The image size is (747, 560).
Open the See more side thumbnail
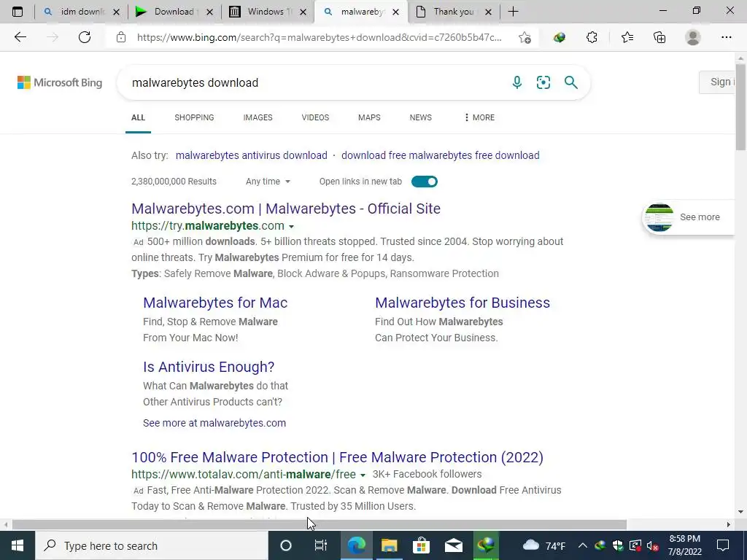coord(689,217)
